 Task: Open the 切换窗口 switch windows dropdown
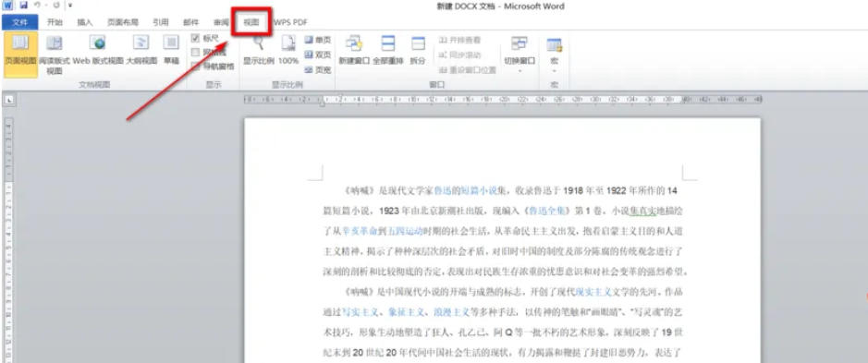[x=520, y=54]
